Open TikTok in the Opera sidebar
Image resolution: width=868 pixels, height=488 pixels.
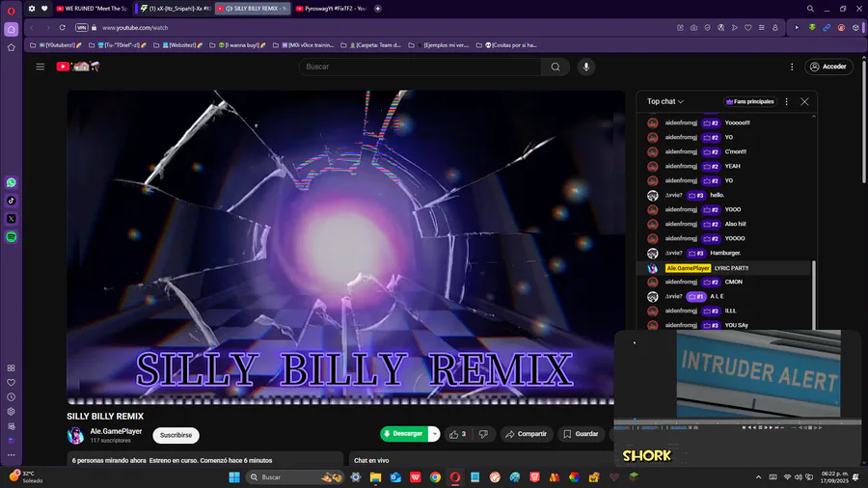11,201
